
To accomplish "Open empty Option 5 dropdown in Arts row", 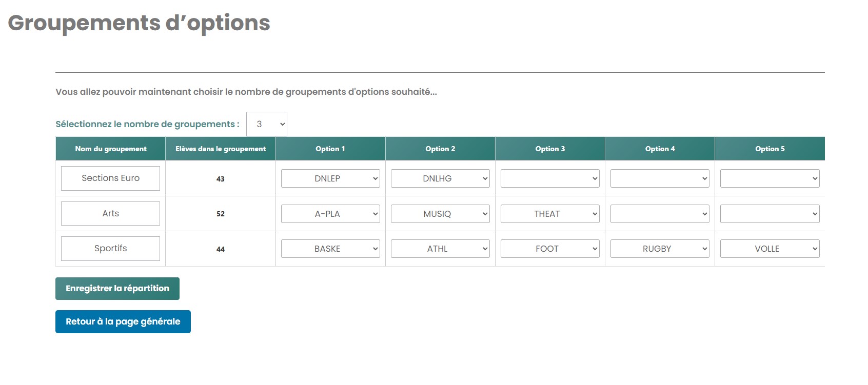I will pos(769,214).
